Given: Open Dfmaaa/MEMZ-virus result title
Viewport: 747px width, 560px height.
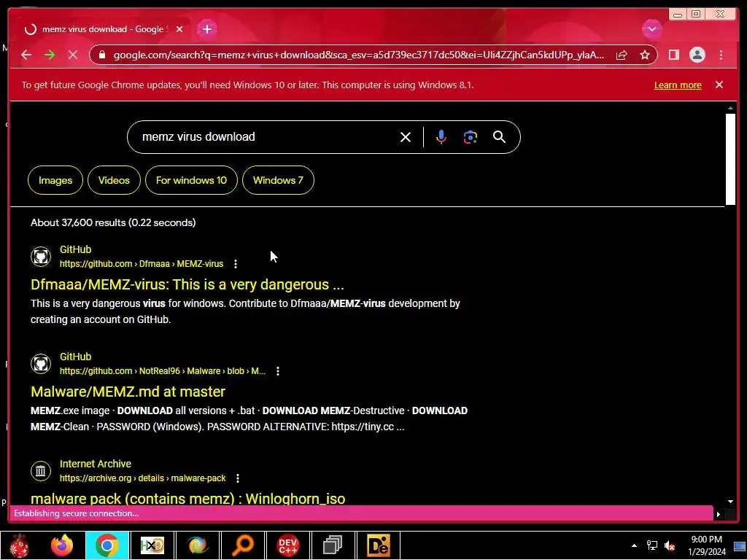Looking at the screenshot, I should point(187,285).
